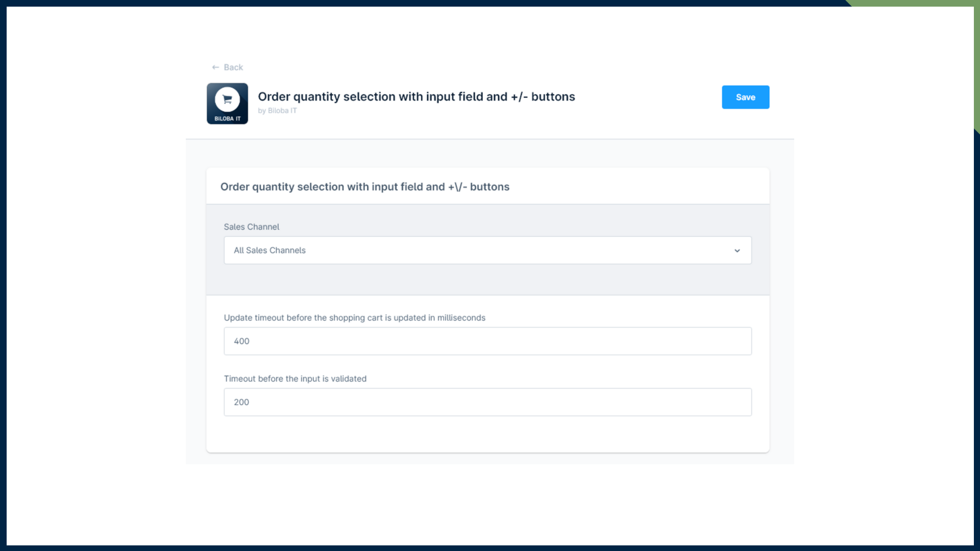980x551 pixels.
Task: Click the validation timeout field showing 200
Action: tap(487, 402)
